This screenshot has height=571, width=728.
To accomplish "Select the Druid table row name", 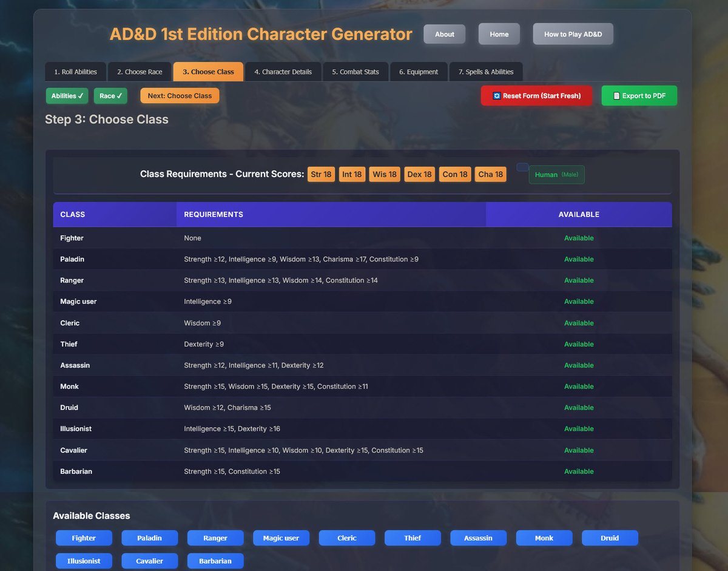I will [x=69, y=408].
